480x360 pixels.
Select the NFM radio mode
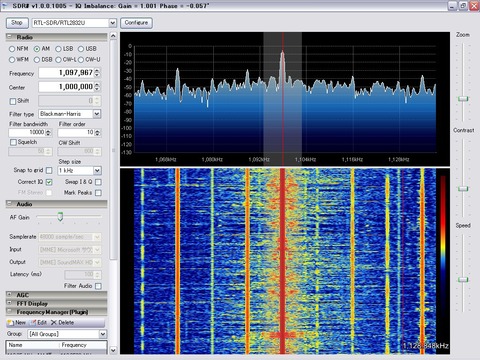click(x=12, y=49)
